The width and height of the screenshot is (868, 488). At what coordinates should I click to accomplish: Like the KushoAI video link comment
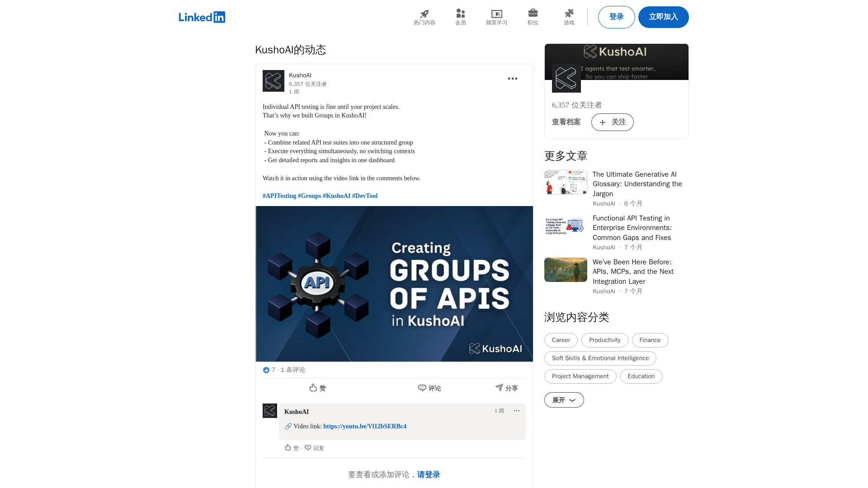291,448
